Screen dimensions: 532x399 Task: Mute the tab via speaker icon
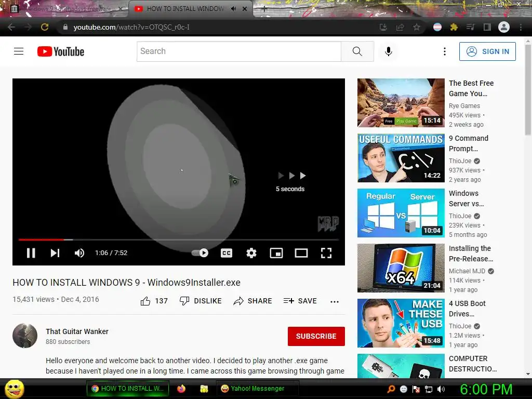click(233, 9)
